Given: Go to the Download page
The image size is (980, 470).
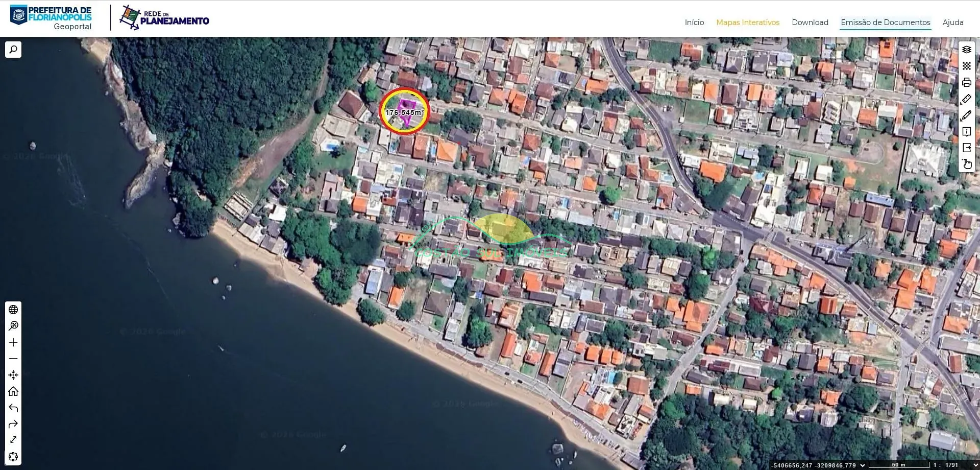Looking at the screenshot, I should pyautogui.click(x=810, y=22).
